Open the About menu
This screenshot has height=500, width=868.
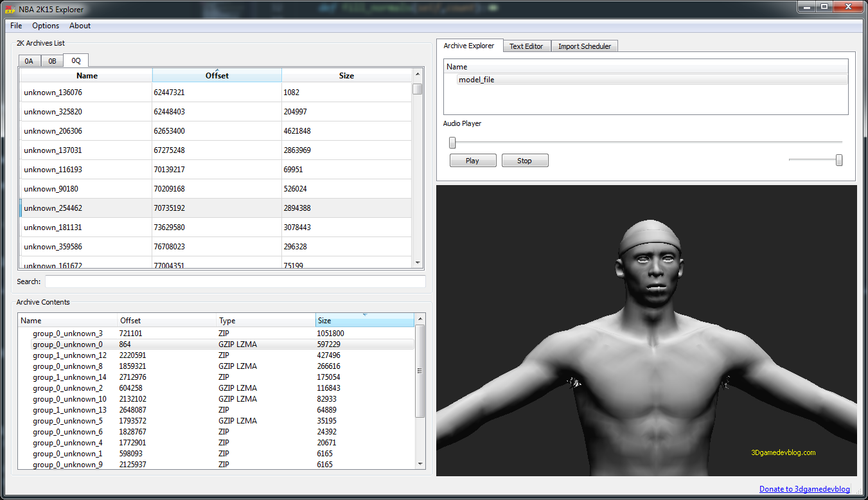coord(80,26)
